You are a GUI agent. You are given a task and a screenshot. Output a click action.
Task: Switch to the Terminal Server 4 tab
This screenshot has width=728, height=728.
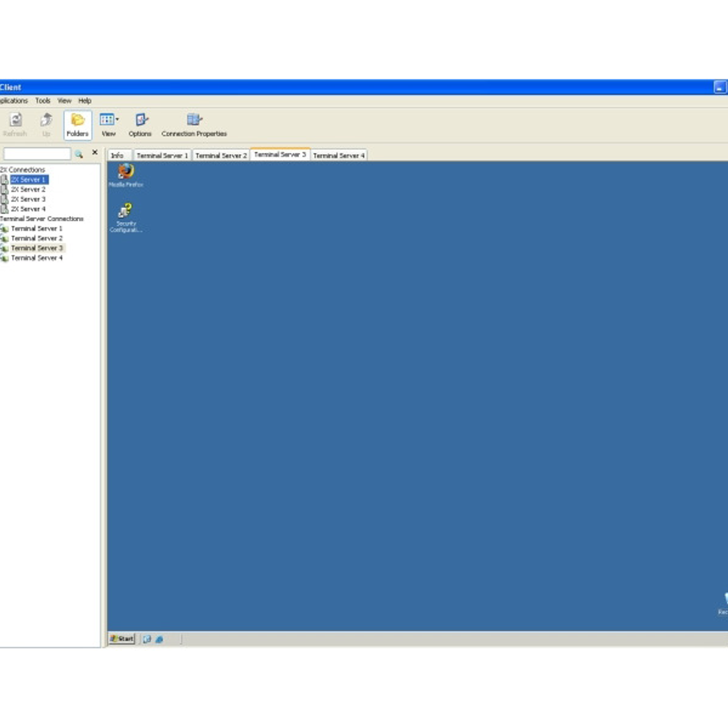point(339,155)
